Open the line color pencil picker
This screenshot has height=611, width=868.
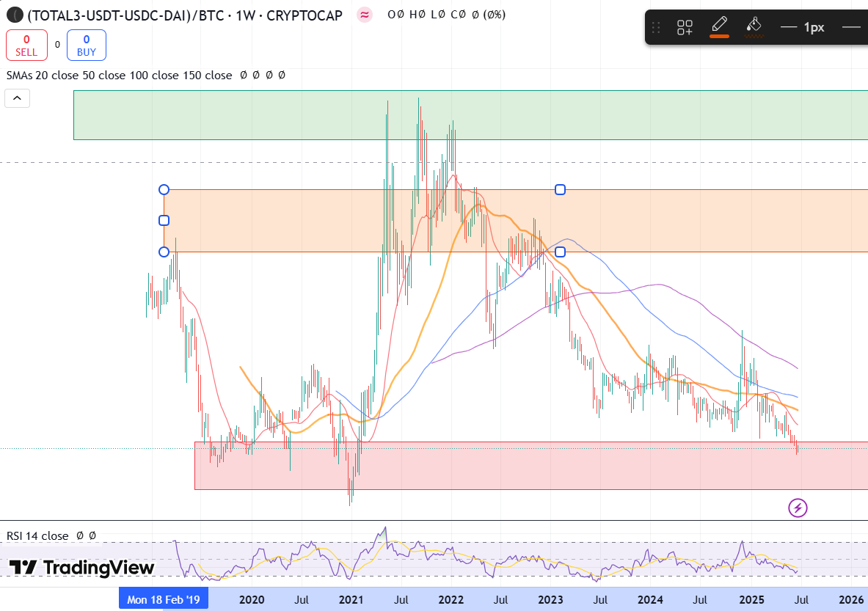719,26
